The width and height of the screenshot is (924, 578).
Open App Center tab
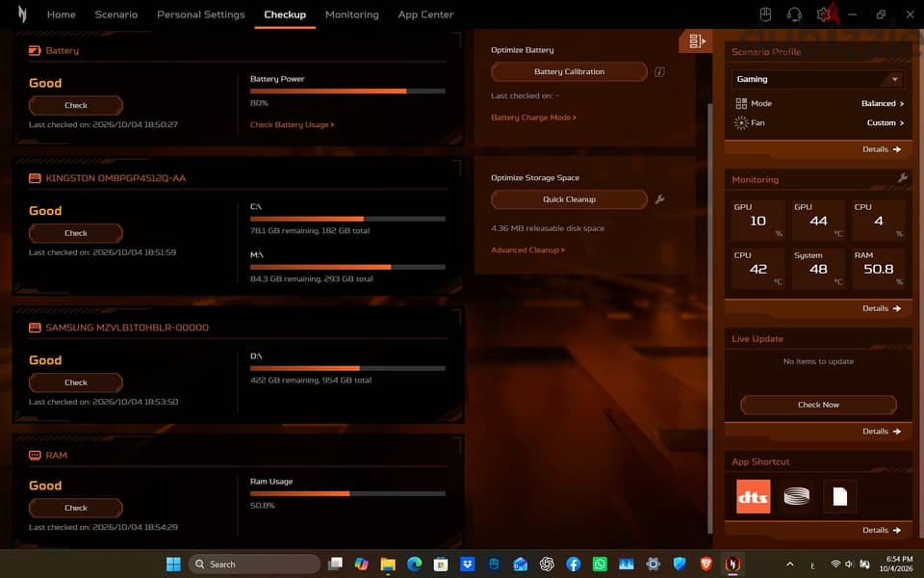tap(425, 14)
